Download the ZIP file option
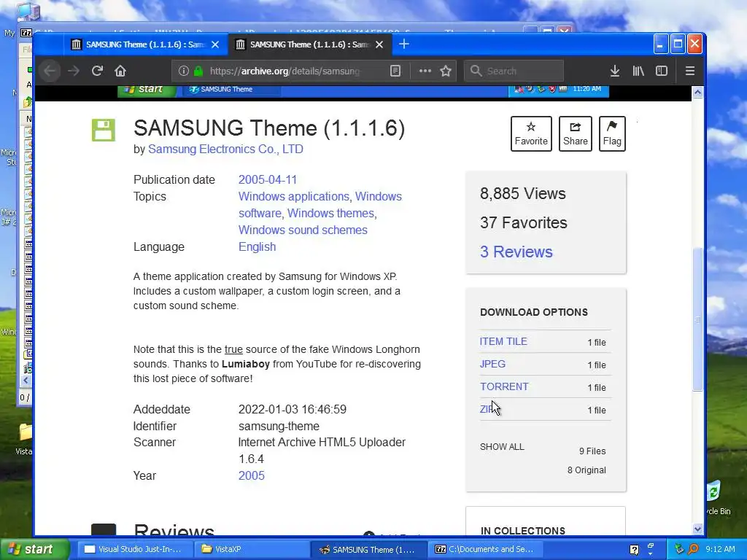Image resolution: width=747 pixels, height=560 pixels. (487, 409)
